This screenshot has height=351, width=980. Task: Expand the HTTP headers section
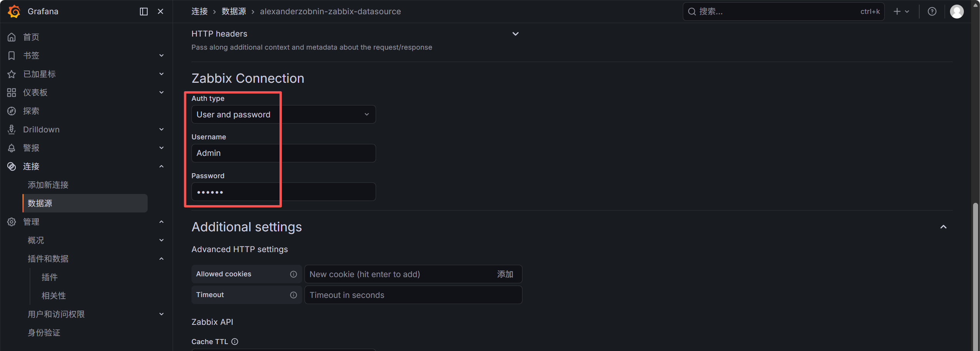tap(516, 34)
